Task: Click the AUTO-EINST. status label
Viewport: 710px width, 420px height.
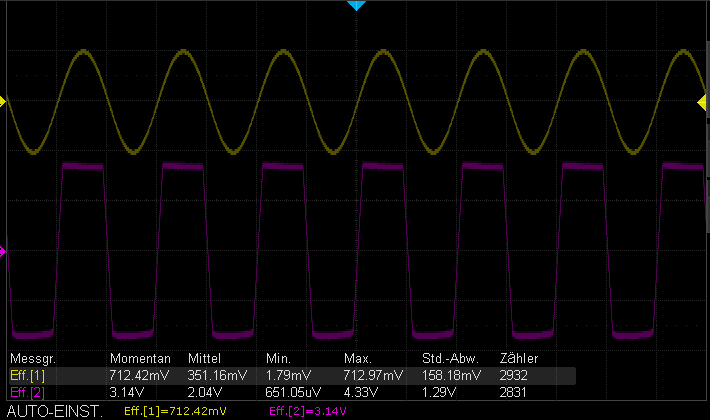Action: 55,411
